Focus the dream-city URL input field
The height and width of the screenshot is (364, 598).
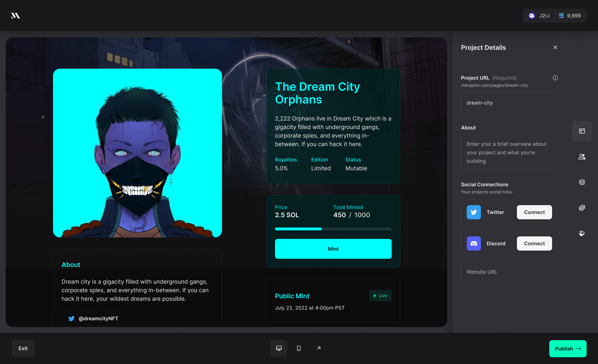pos(509,103)
